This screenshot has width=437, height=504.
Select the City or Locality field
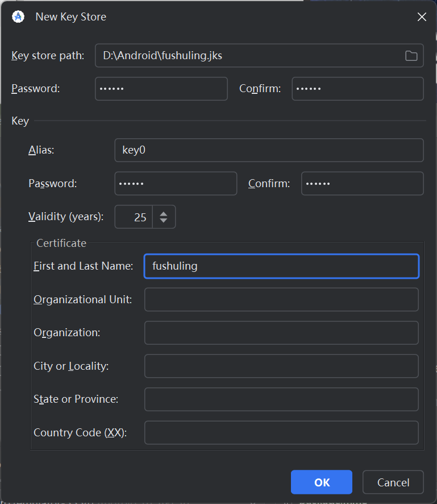pos(281,366)
